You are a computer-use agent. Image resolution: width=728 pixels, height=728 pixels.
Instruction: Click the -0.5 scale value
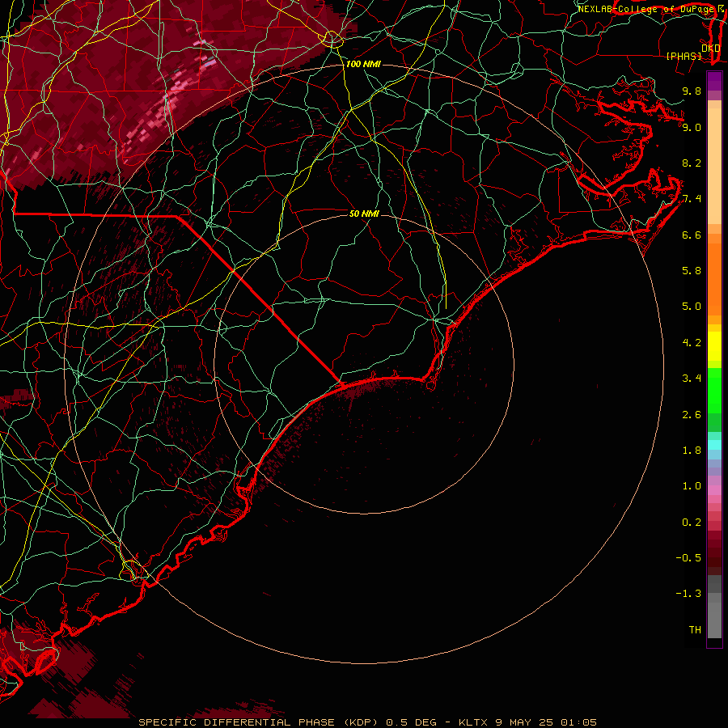(688, 558)
